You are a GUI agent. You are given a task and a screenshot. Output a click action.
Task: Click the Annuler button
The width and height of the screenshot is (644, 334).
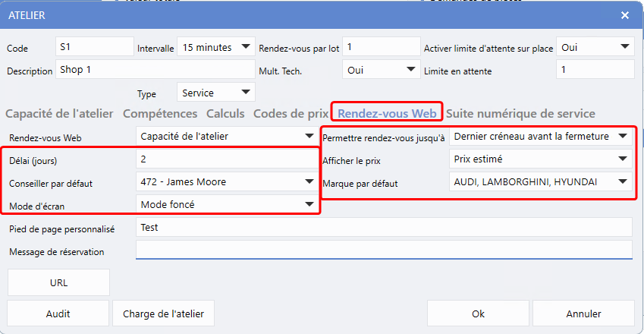point(583,314)
